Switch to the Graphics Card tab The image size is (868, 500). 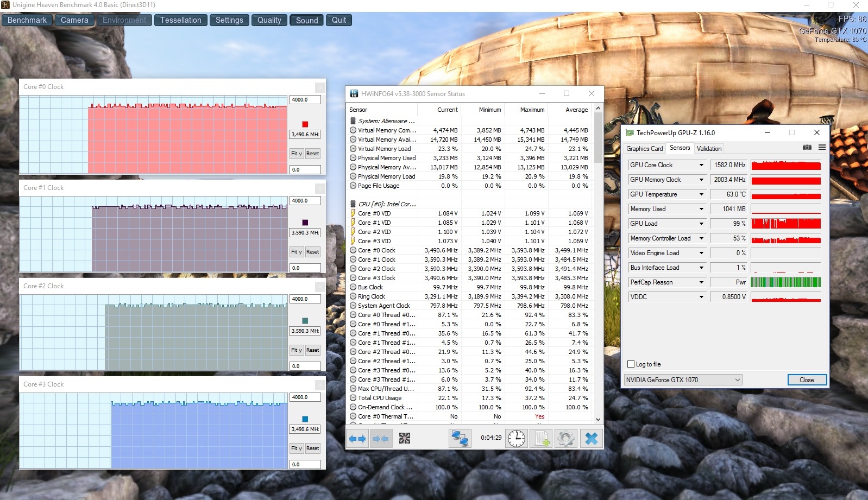(644, 148)
